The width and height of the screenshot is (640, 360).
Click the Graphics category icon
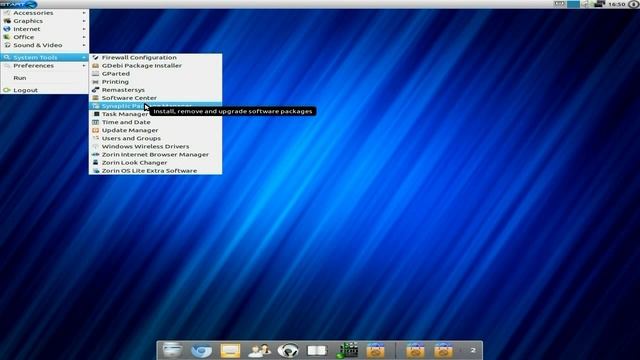click(7, 21)
